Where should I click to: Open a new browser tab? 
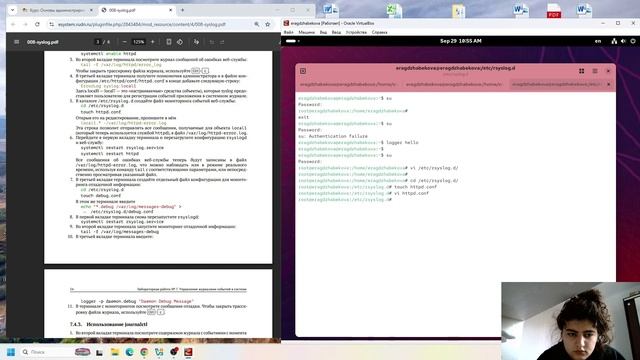tap(182, 10)
